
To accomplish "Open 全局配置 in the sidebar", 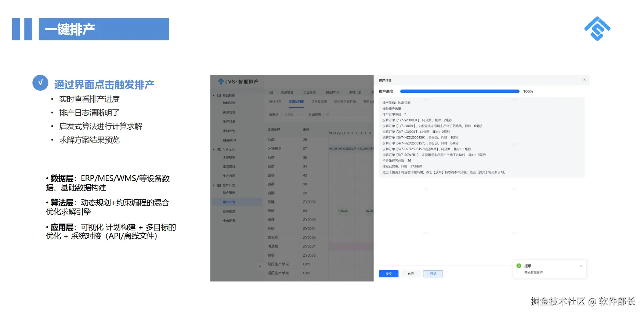I will pyautogui.click(x=229, y=221).
